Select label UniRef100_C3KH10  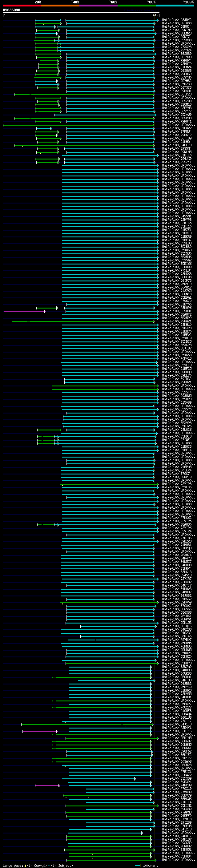(177, 325)
